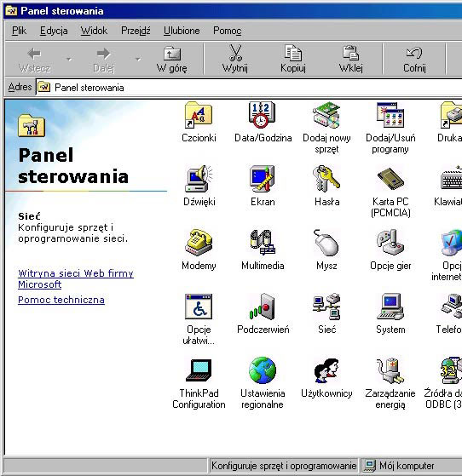
Task: Click the Kopiuj toolbar button
Action: click(292, 60)
